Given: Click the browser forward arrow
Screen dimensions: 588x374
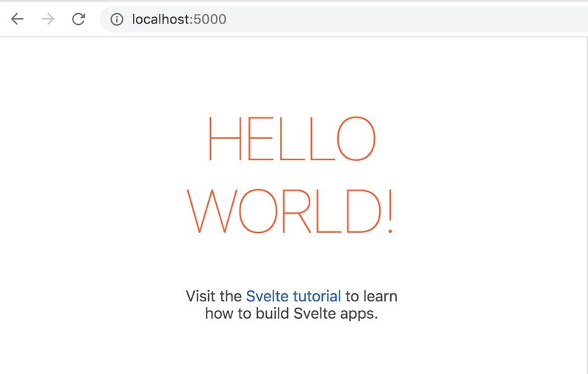Looking at the screenshot, I should point(48,19).
